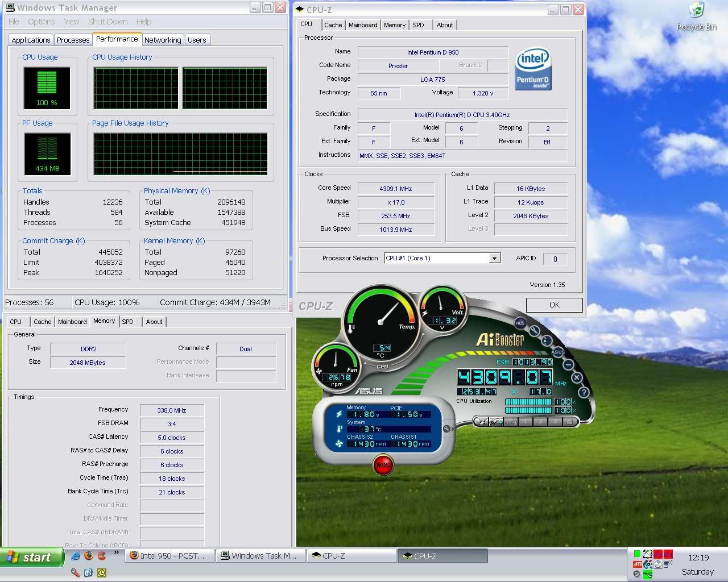The width and height of the screenshot is (728, 582).
Task: Click the CPU Usage History graph
Action: (x=180, y=88)
